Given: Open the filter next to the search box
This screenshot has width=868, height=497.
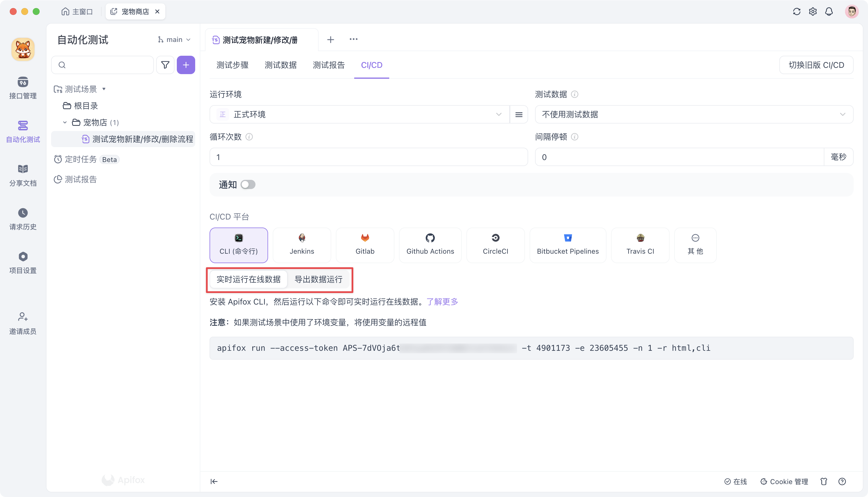Looking at the screenshot, I should [165, 65].
